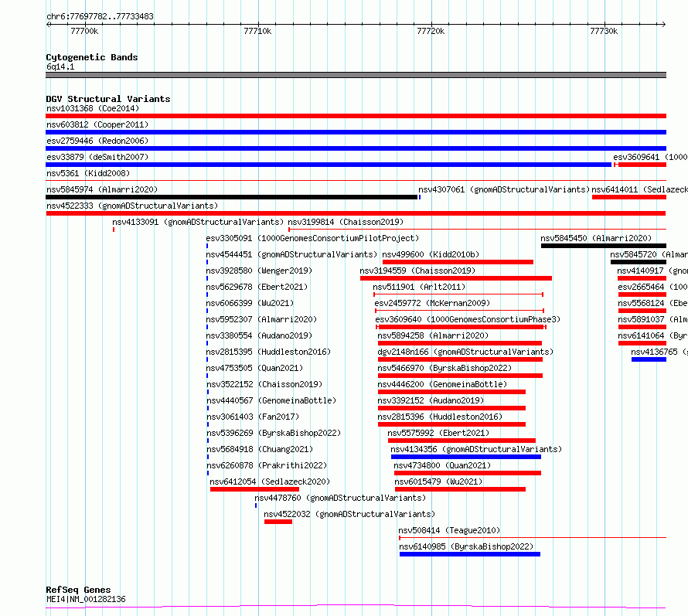688x616 pixels.
Task: Click nsv4544451 (gnomADStructuralVariants) label
Action: pyautogui.click(x=291, y=254)
